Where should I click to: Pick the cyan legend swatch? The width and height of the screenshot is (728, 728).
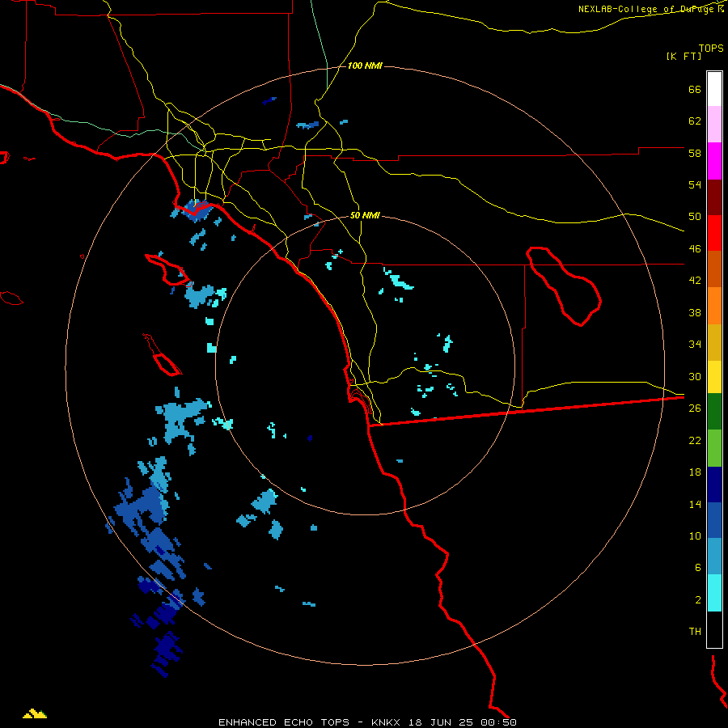pyautogui.click(x=714, y=593)
